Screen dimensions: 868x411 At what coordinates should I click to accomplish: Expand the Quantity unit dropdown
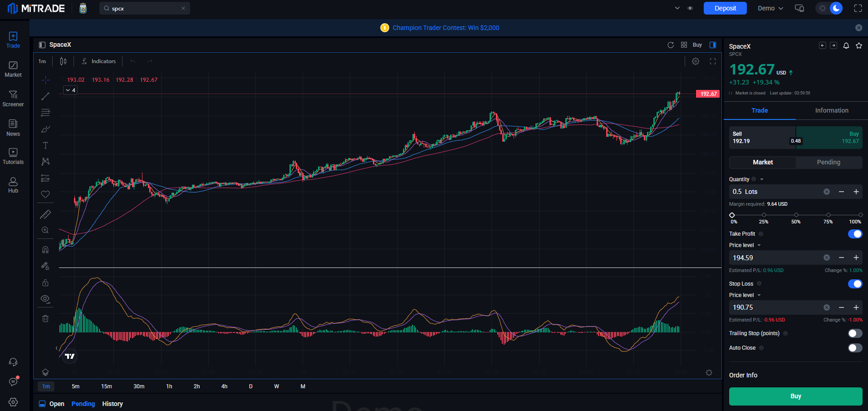click(x=762, y=179)
